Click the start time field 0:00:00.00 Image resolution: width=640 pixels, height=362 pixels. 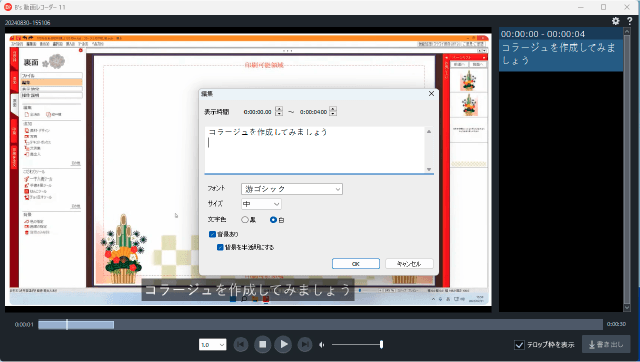tap(258, 111)
